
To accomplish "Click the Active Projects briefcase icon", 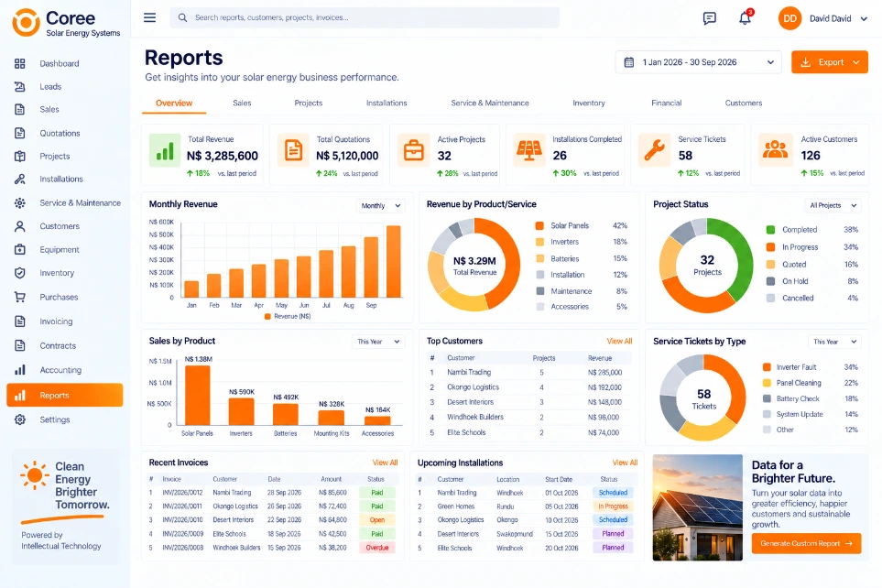I will pos(413,150).
